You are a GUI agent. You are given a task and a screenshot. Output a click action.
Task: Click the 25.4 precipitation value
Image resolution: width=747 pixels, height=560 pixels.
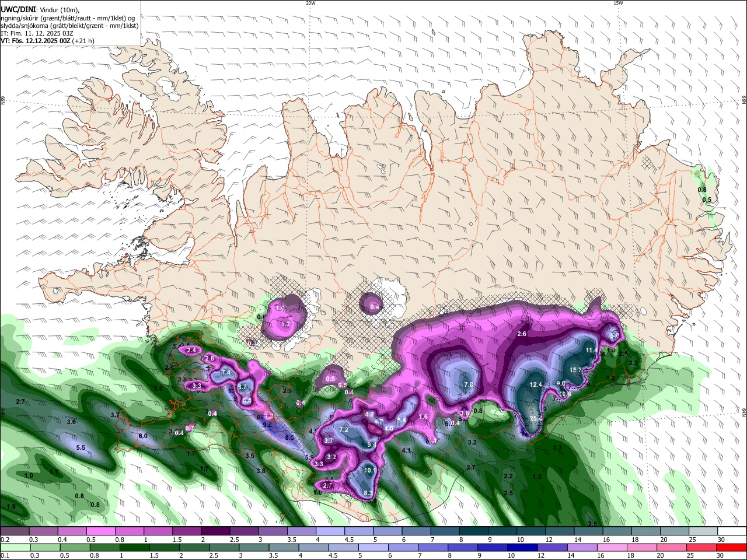tap(536, 419)
